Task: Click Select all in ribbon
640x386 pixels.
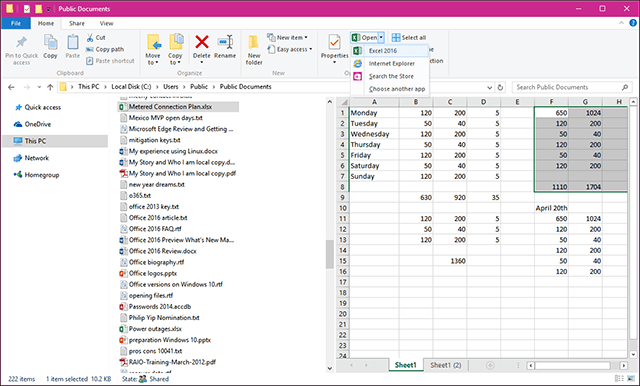Action: [409, 38]
